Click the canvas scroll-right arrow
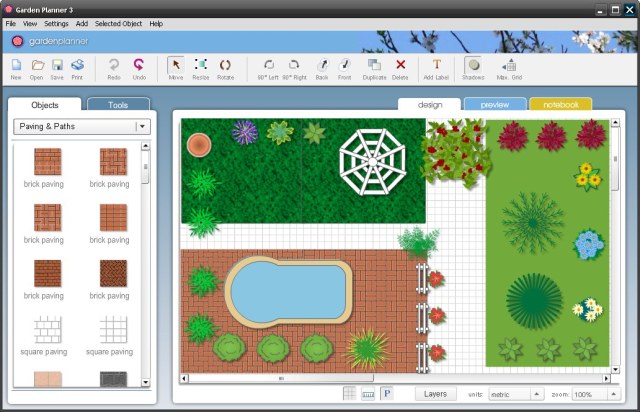 pos(607,379)
